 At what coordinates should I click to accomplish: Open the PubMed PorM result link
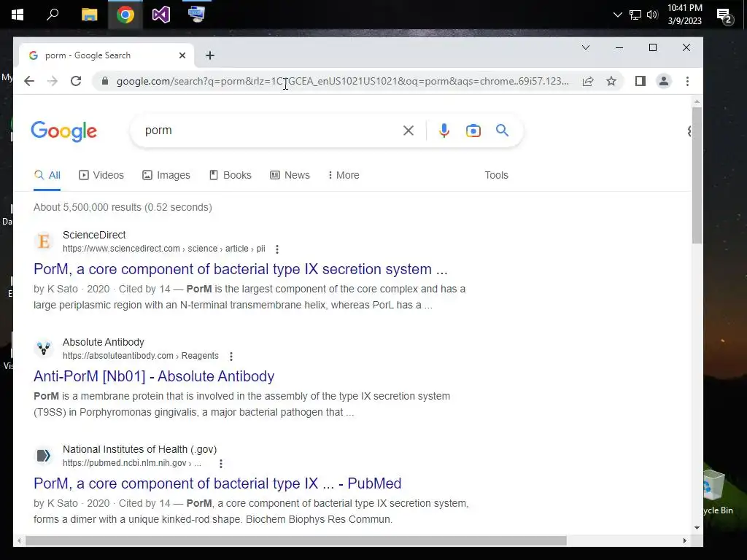pos(217,483)
